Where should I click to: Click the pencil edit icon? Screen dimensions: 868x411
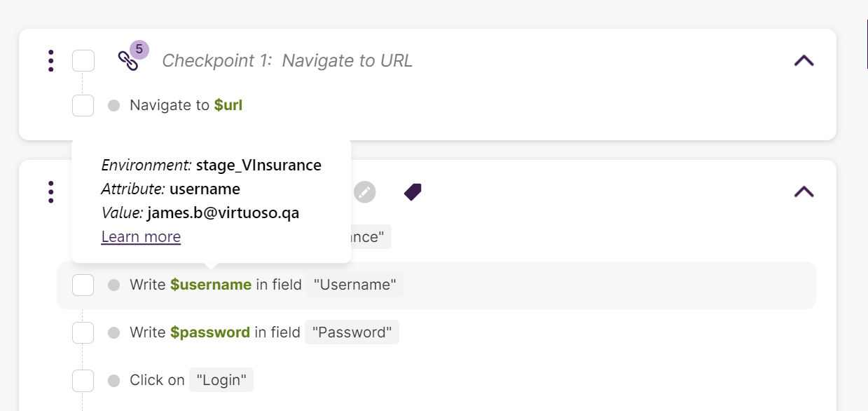(x=364, y=191)
